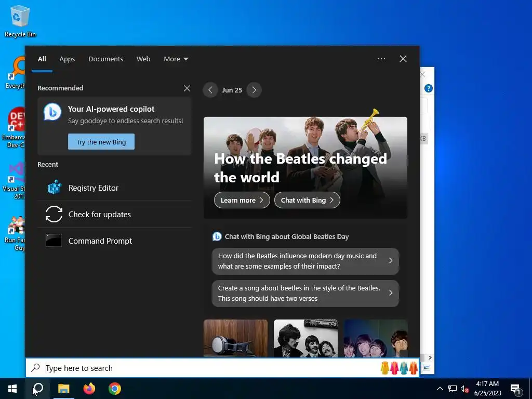Click the help icon in background window

(x=428, y=88)
